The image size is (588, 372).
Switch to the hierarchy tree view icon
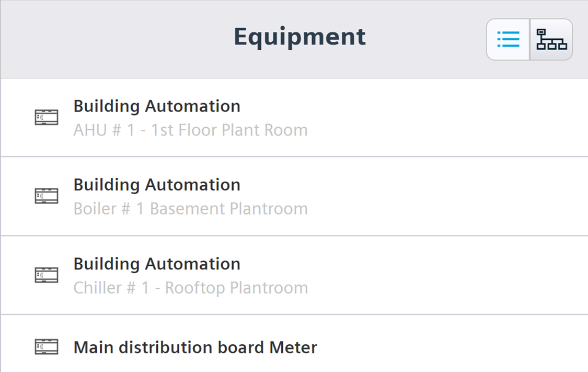point(551,39)
